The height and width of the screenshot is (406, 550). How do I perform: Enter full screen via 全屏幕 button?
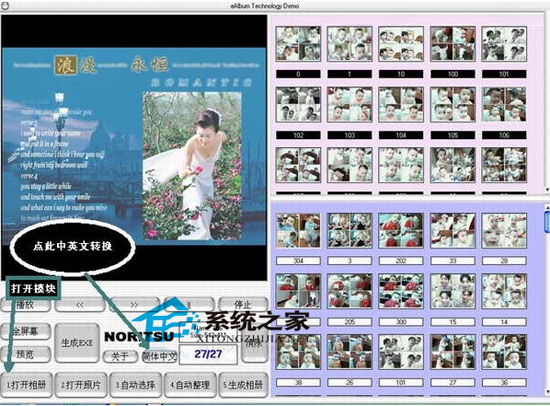(x=26, y=331)
